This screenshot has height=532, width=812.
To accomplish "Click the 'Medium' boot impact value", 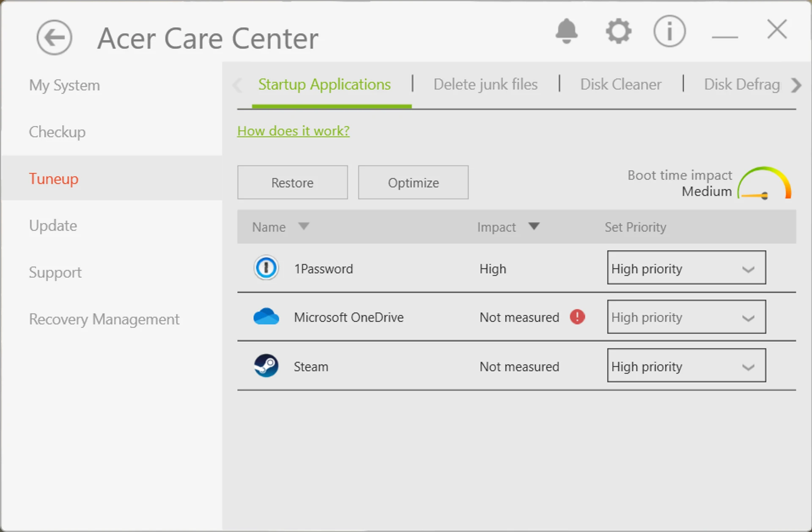I will [707, 191].
